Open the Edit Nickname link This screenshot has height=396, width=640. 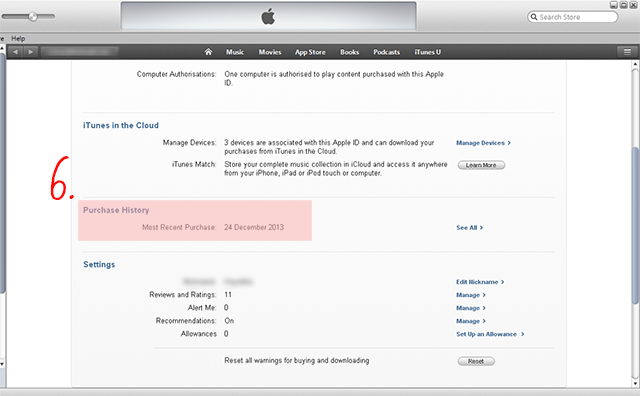tap(480, 282)
